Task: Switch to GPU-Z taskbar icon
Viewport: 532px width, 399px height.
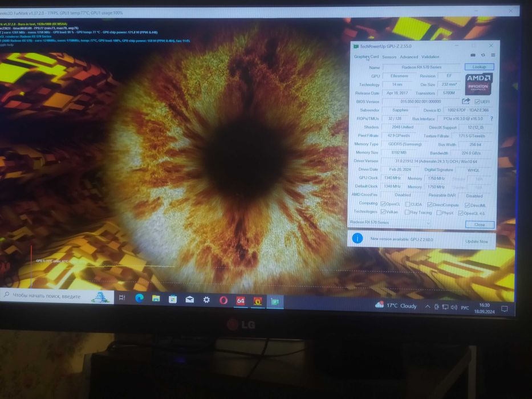Action: point(275,302)
